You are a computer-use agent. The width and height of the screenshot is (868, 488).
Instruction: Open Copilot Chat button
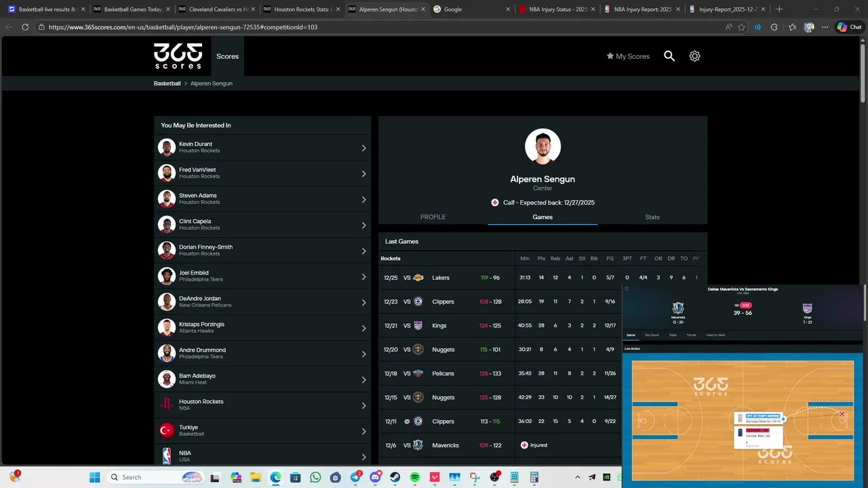click(x=849, y=27)
